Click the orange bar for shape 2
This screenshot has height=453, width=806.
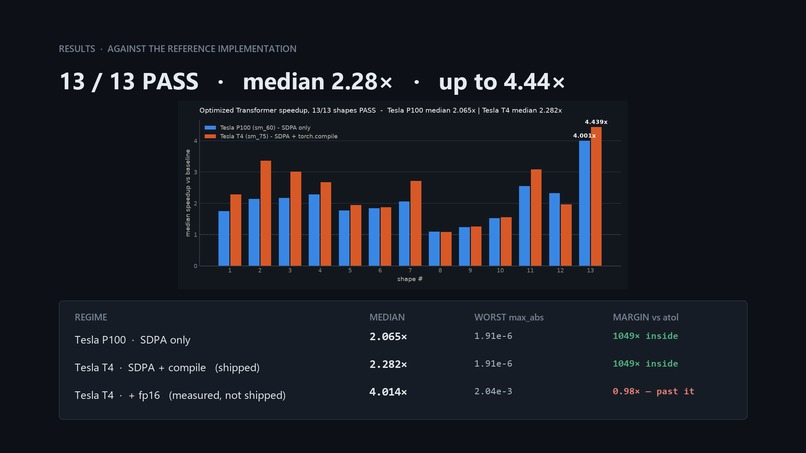(266, 213)
